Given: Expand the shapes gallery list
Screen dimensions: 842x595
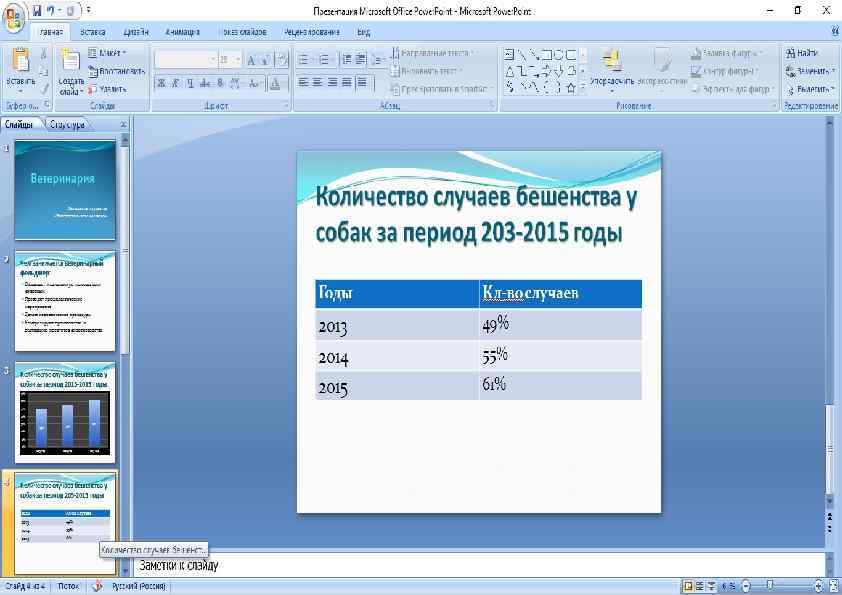Looking at the screenshot, I should pos(583,87).
